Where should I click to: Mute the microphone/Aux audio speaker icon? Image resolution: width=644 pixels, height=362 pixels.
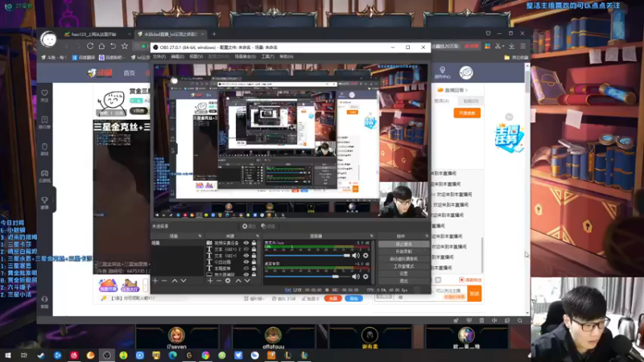356,256
